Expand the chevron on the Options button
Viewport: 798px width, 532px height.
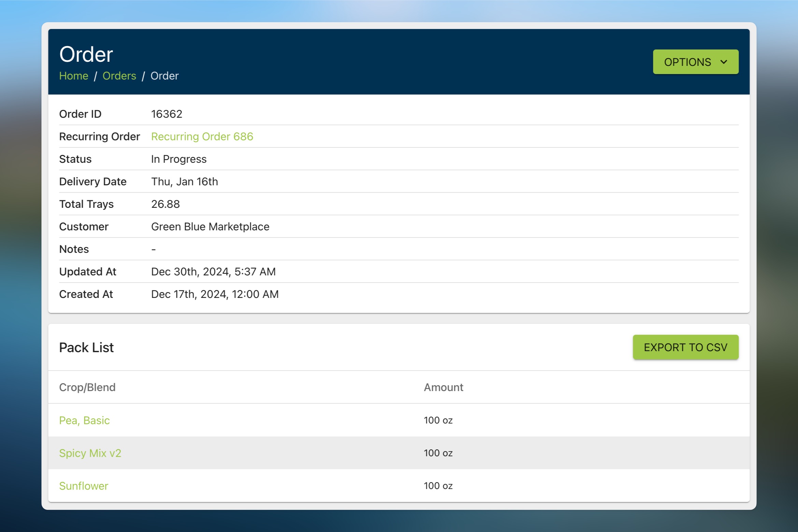[723, 62]
